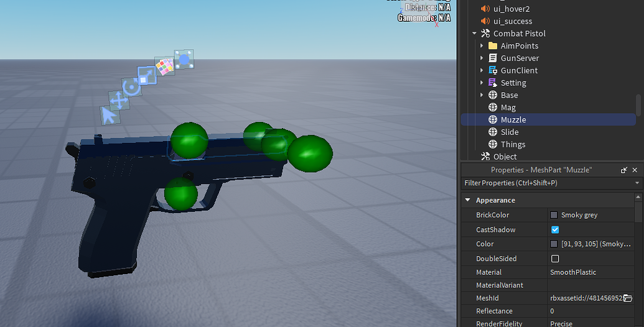Screen dimensions: 644x327
Task: Expand the GunServer script node
Action: click(x=482, y=58)
